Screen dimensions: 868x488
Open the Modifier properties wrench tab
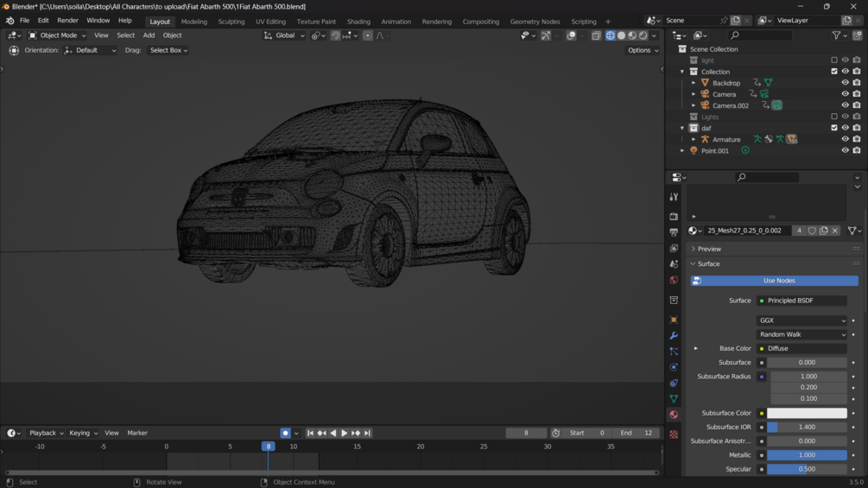point(674,335)
